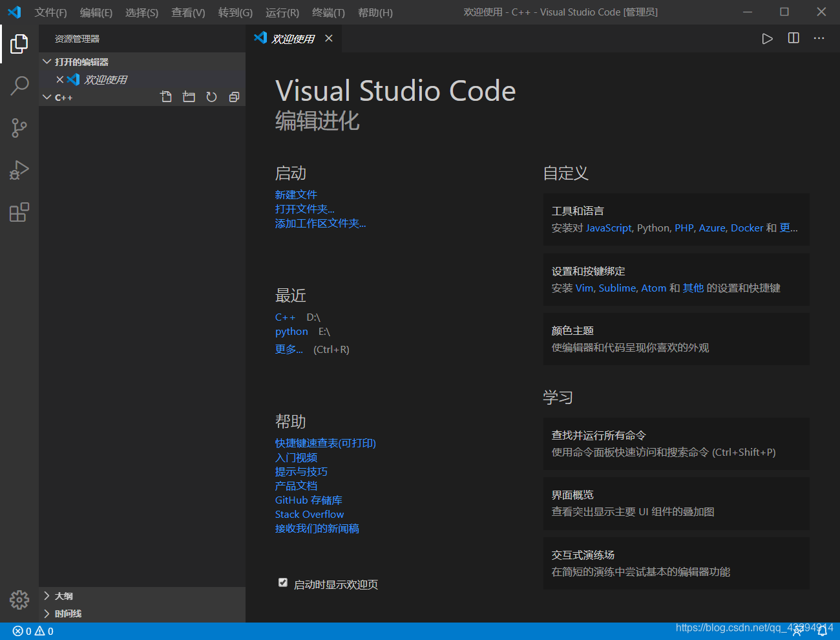Open the 入门视频 link

pyautogui.click(x=296, y=457)
